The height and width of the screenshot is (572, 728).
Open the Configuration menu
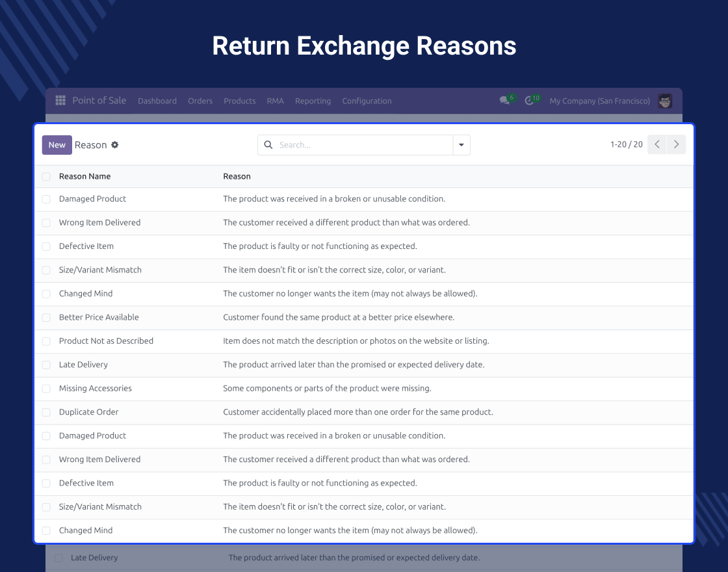367,101
